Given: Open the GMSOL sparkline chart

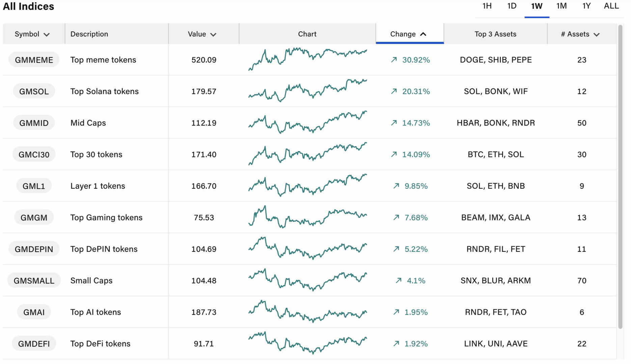Looking at the screenshot, I should [307, 91].
